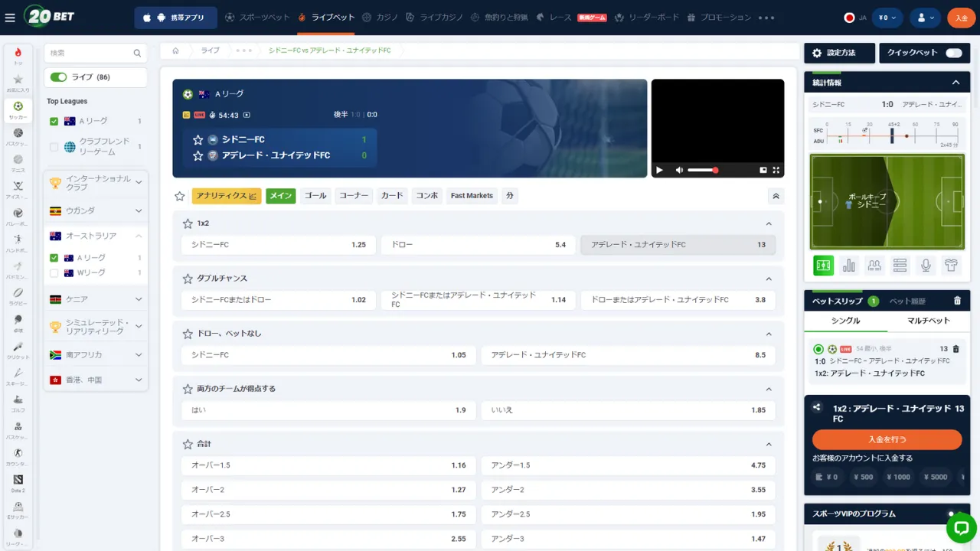Favorite the 1x2 market star

coord(188,223)
